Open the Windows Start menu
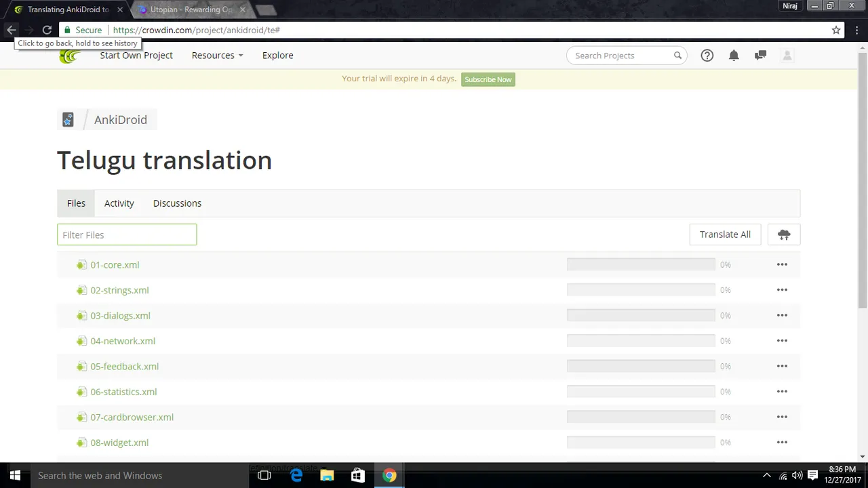Viewport: 868px width, 488px height. tap(15, 476)
